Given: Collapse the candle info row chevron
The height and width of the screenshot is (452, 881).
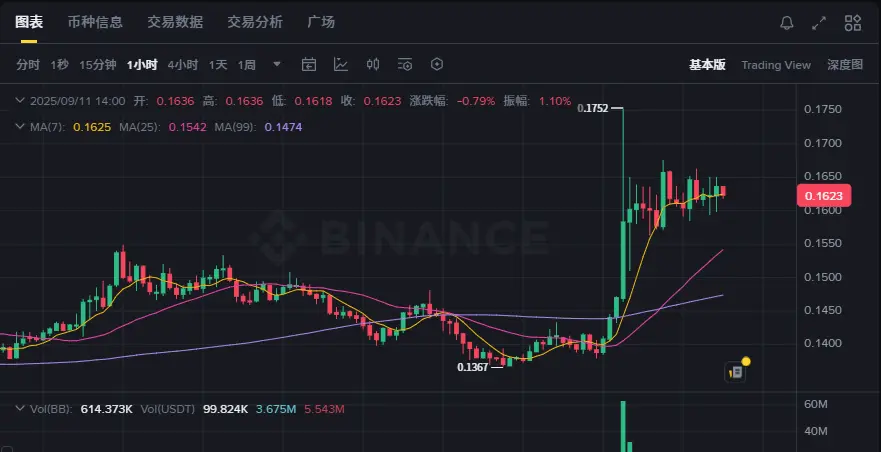Looking at the screenshot, I should (20, 101).
